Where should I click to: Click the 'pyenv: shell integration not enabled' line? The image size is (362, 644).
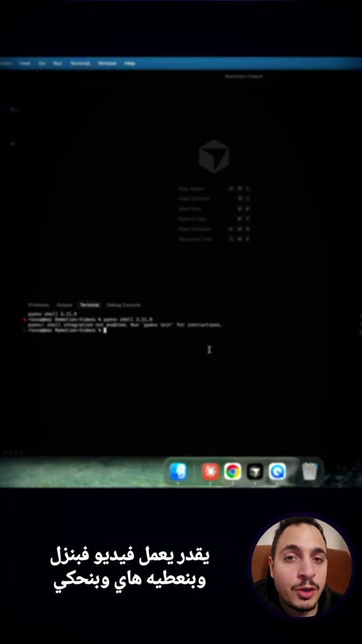coord(124,325)
